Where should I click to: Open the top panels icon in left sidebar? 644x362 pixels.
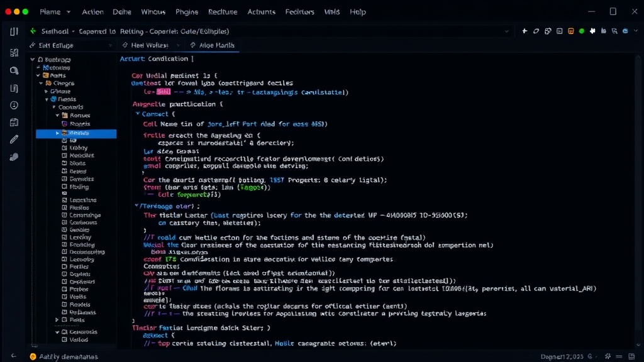14,31
